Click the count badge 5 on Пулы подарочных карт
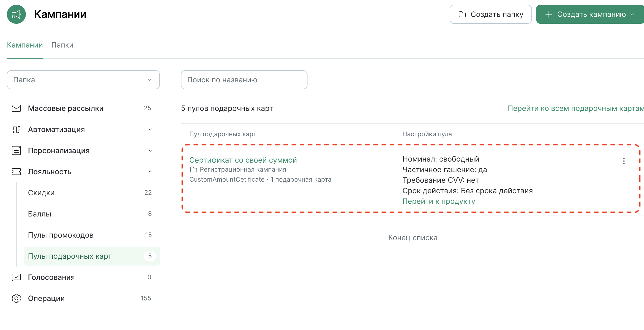The image size is (644, 330). click(x=150, y=256)
